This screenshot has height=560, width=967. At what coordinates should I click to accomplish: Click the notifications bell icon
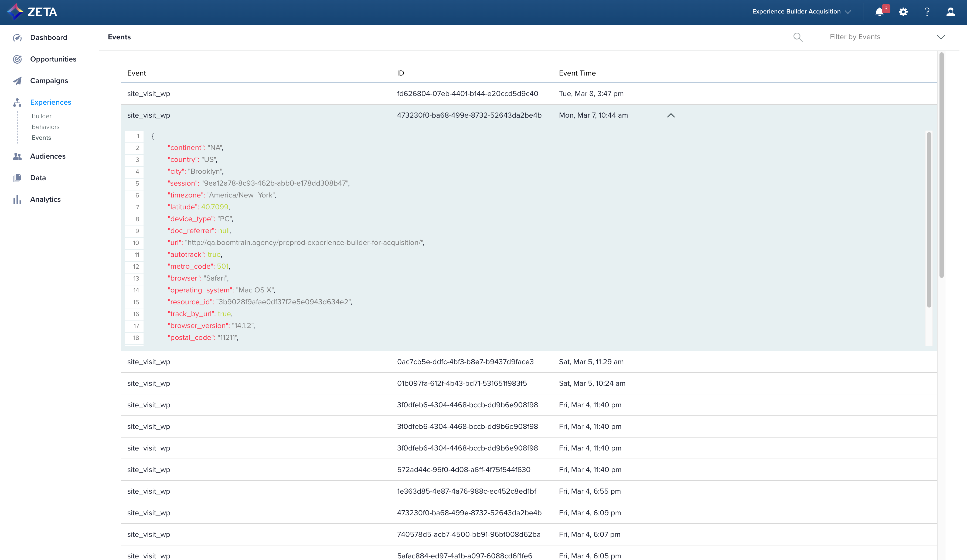tap(879, 12)
